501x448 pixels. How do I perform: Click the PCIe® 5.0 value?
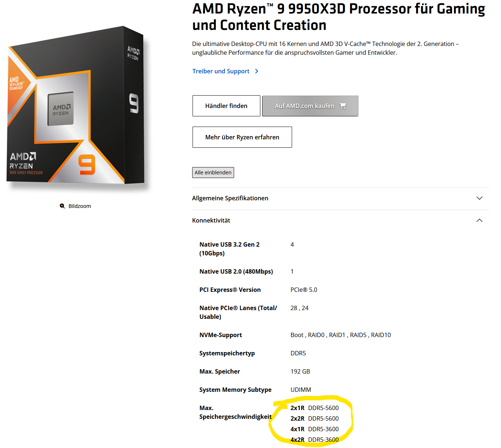click(x=304, y=290)
